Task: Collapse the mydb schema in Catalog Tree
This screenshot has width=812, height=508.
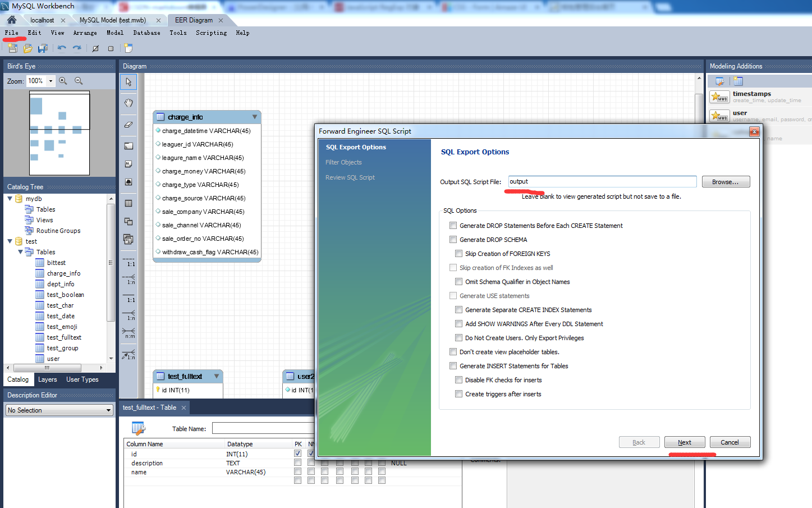Action: [x=10, y=199]
